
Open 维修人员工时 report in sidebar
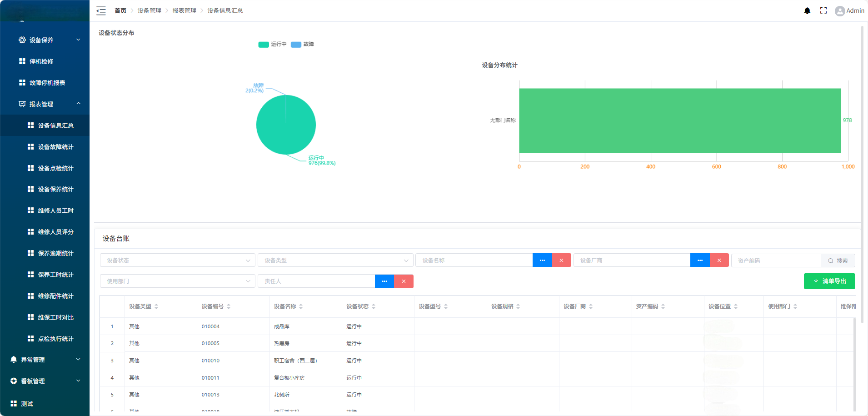tap(55, 211)
